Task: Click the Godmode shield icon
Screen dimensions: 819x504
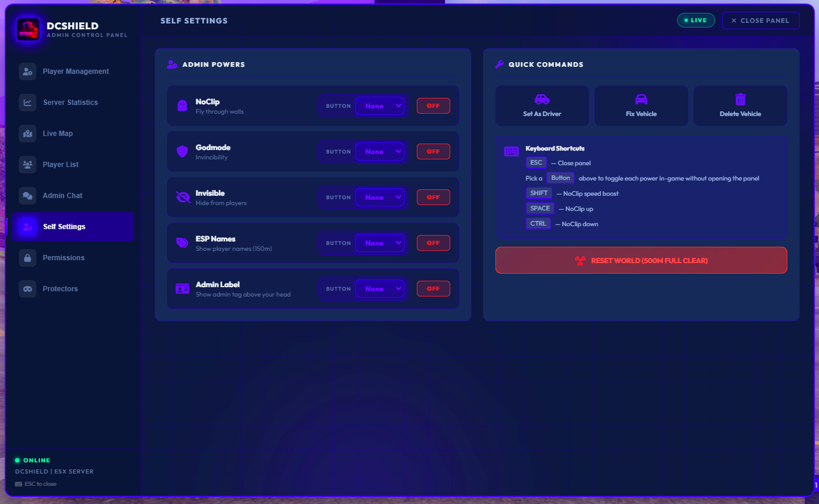Action: [182, 152]
